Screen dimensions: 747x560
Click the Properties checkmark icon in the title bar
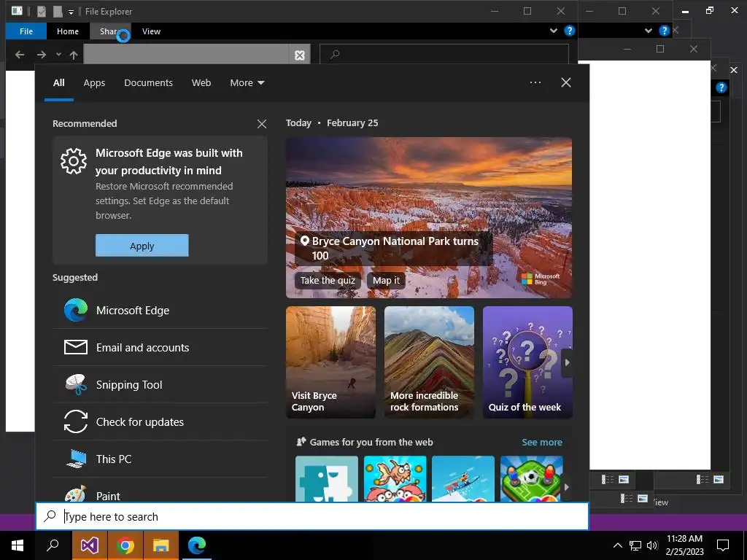tap(42, 11)
